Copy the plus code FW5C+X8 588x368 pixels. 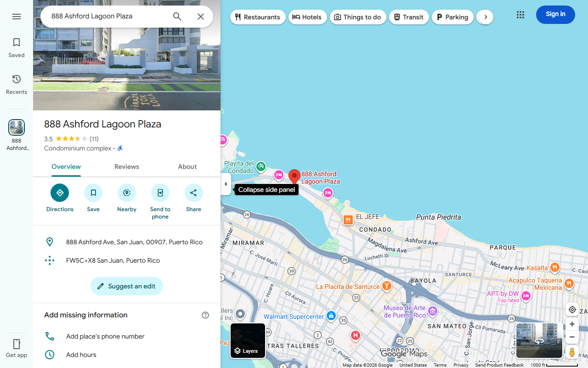(x=127, y=260)
